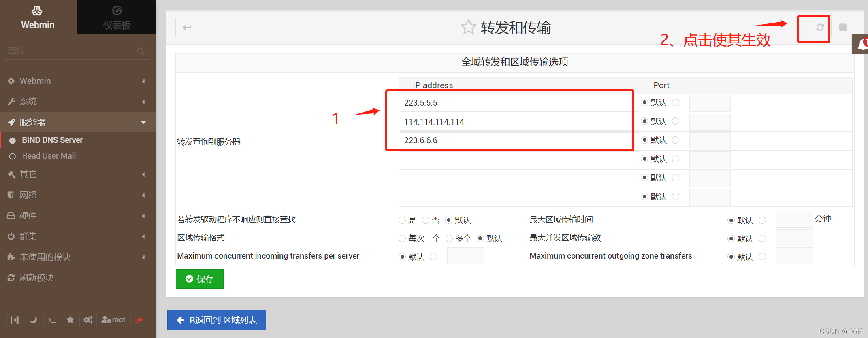
Task: Expand the 群集 menu category
Action: (78, 236)
